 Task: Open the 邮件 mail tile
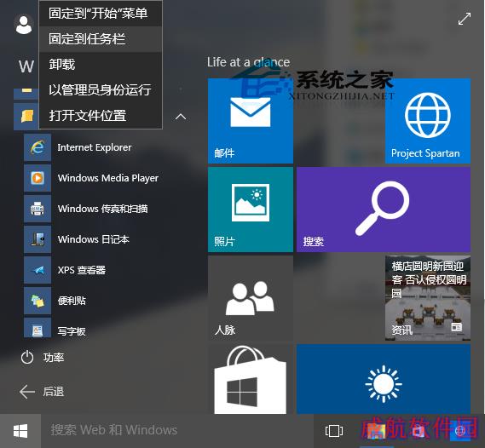tap(251, 121)
